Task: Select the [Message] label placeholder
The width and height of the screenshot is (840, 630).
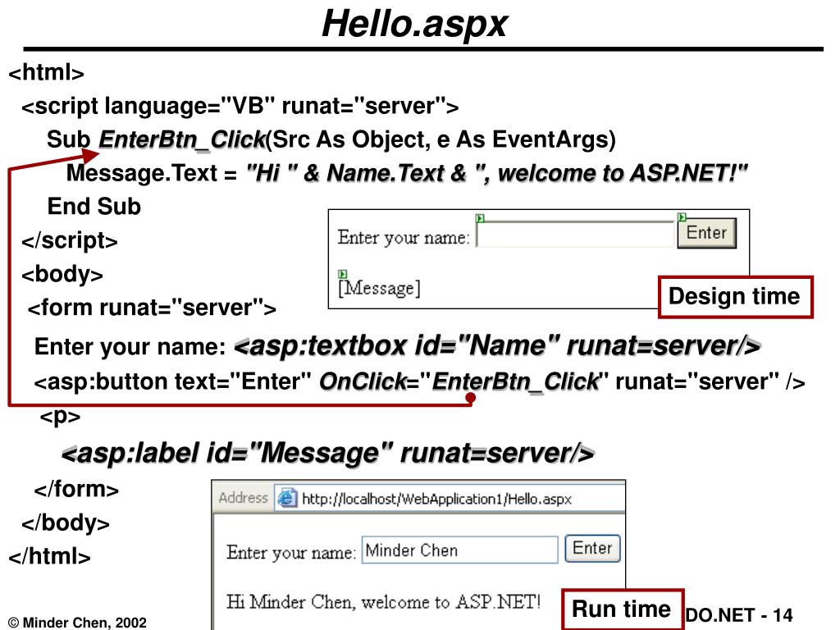Action: pyautogui.click(x=379, y=288)
